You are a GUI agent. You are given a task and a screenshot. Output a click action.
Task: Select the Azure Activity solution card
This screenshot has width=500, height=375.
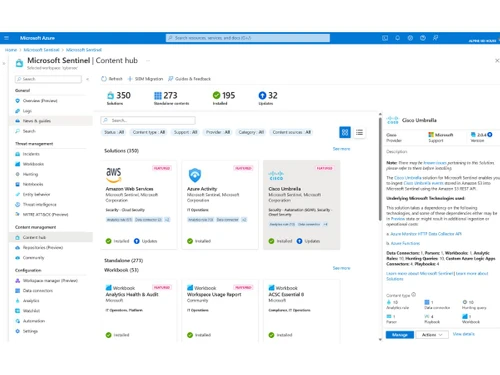(x=220, y=205)
